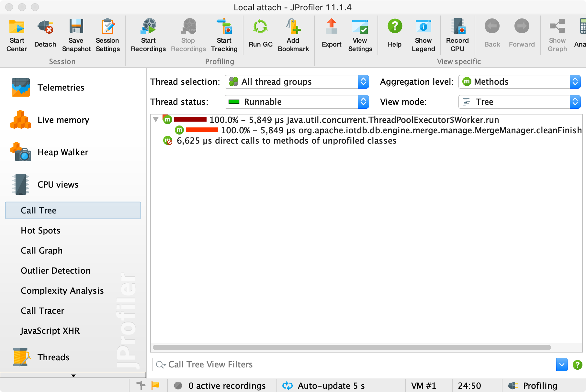Detach from the profiled process

pyautogui.click(x=45, y=34)
